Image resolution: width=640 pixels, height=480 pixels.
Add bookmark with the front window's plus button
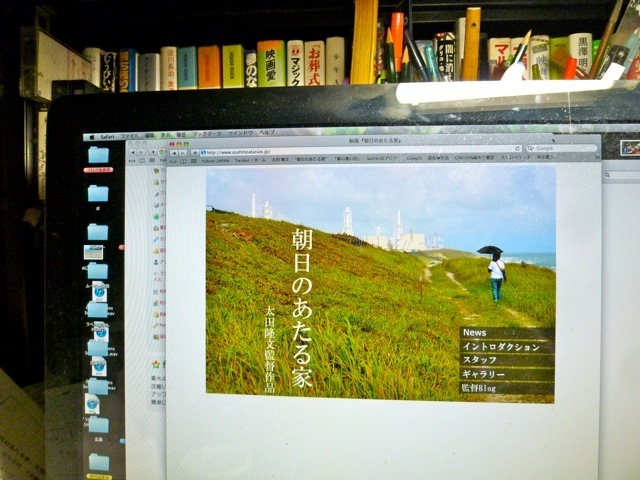[x=195, y=153]
